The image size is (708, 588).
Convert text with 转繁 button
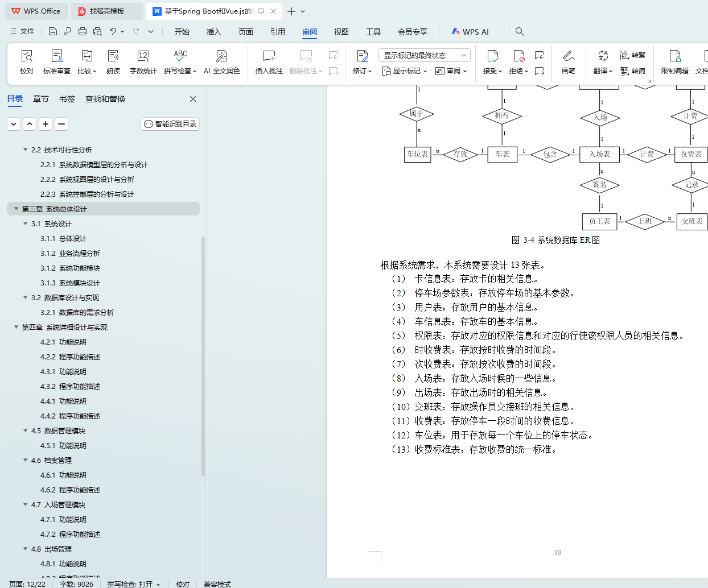click(633, 55)
